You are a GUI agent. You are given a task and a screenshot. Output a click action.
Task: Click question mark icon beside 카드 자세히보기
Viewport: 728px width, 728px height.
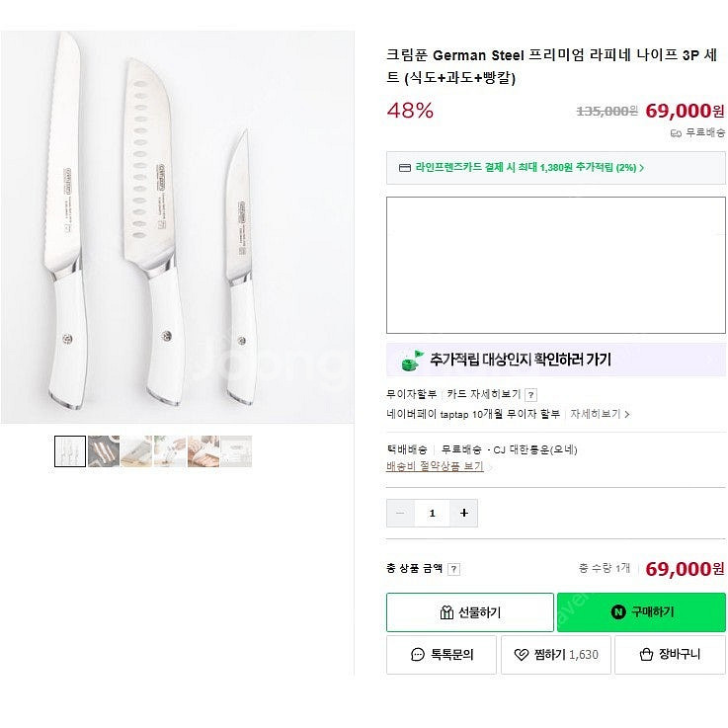click(x=530, y=395)
